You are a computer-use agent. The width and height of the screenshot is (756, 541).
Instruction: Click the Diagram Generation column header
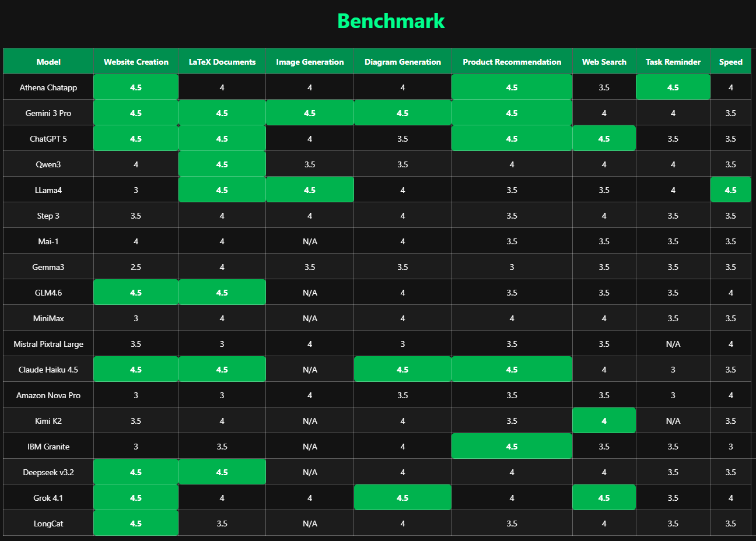pos(402,62)
